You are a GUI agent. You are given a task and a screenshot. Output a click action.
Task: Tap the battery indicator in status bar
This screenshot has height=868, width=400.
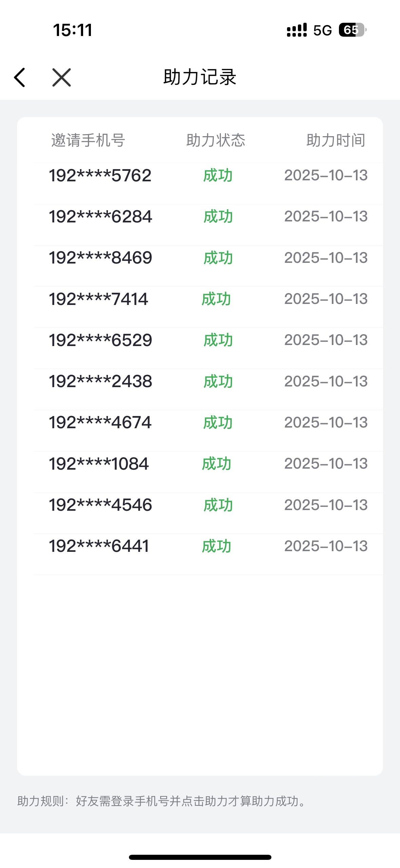coord(352,30)
